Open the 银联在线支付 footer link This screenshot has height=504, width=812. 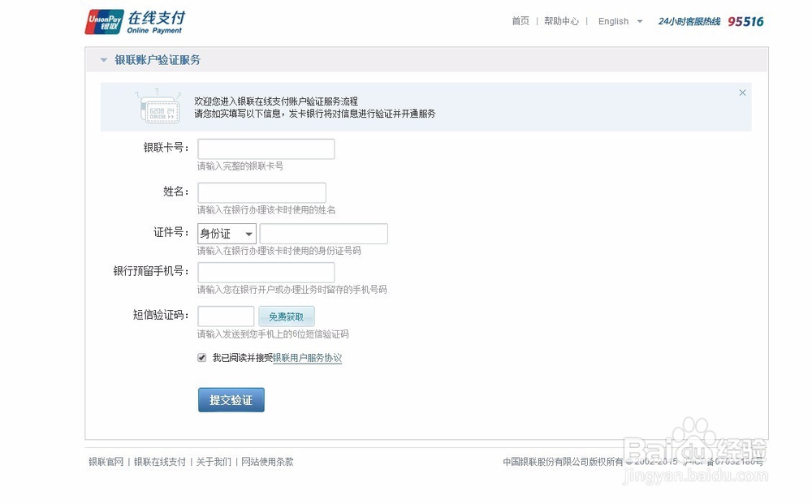pos(161,461)
